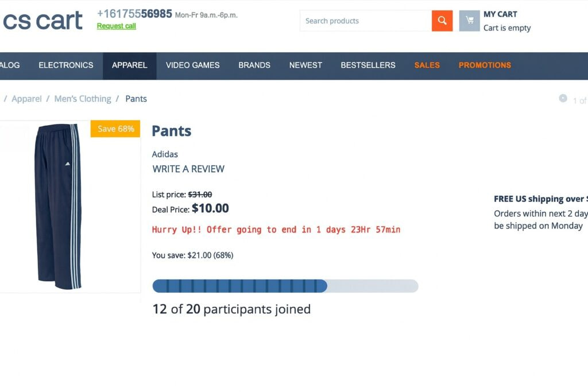The image size is (588, 392).
Task: Open the Electronics menu
Action: pos(66,65)
